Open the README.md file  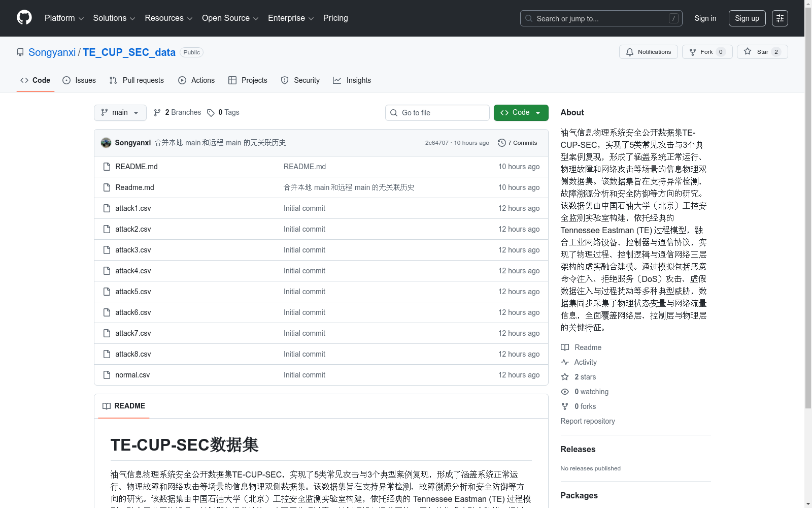(x=137, y=167)
